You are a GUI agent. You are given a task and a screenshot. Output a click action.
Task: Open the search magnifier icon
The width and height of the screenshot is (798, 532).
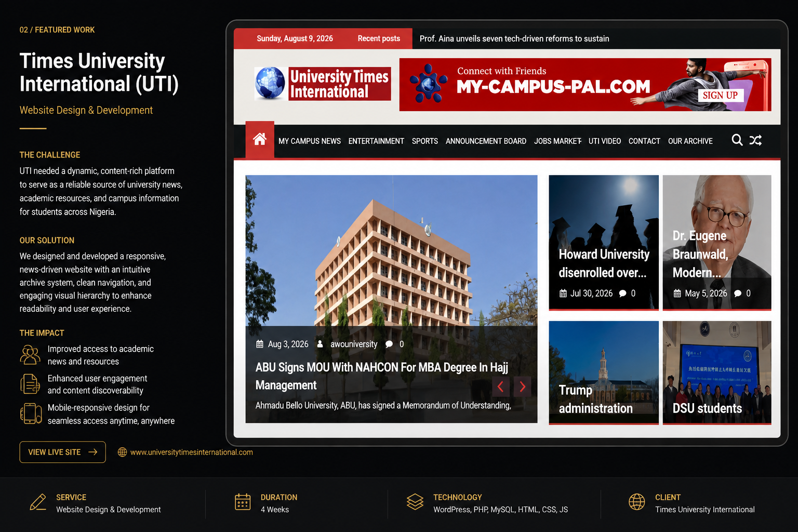pyautogui.click(x=737, y=140)
